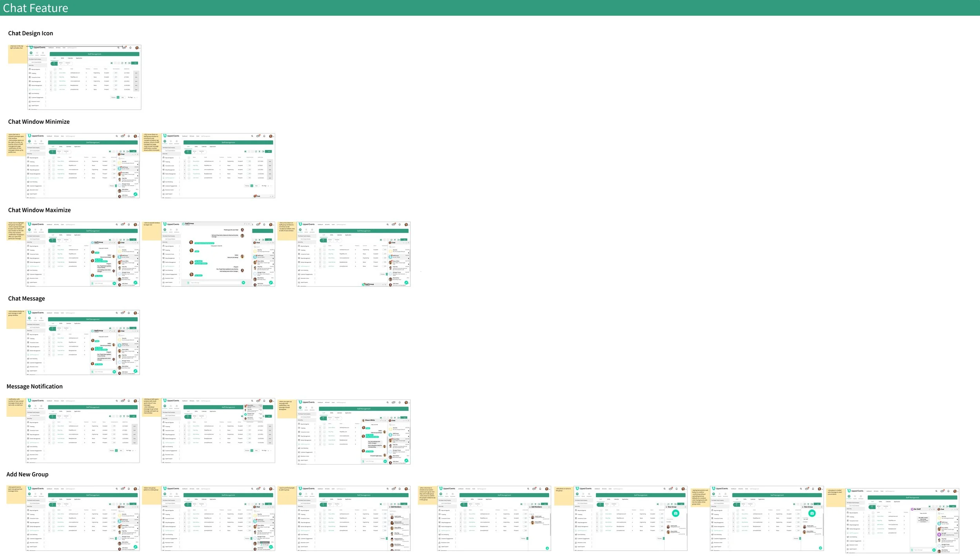Check header select-all checkbox in Chat Design Icon mockup

coord(55,69)
